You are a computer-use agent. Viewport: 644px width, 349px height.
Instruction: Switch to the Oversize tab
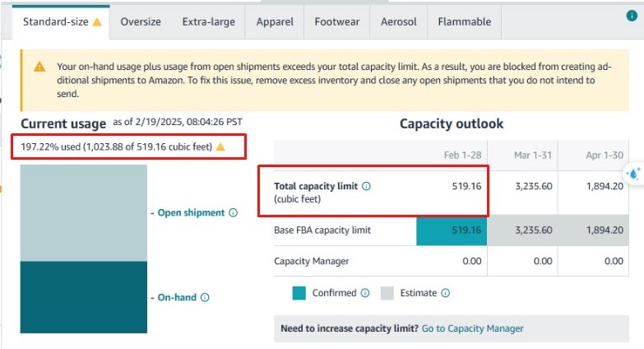pos(141,21)
